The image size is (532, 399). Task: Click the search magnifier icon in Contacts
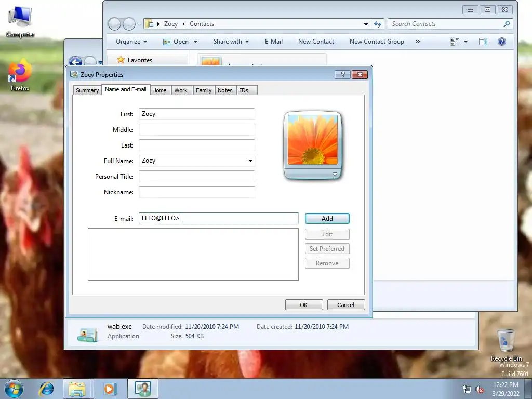(507, 24)
